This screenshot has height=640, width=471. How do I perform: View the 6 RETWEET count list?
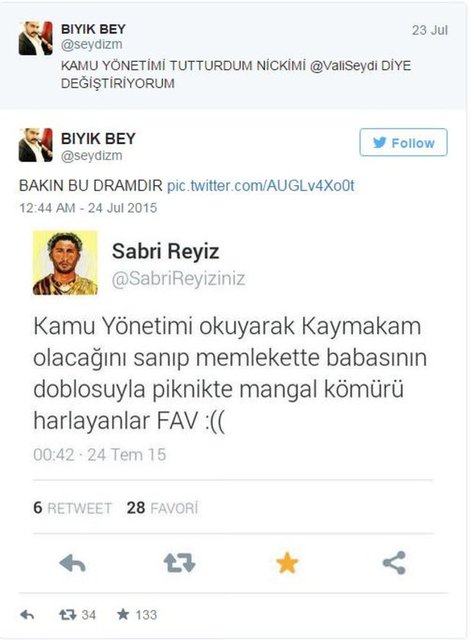(x=72, y=508)
